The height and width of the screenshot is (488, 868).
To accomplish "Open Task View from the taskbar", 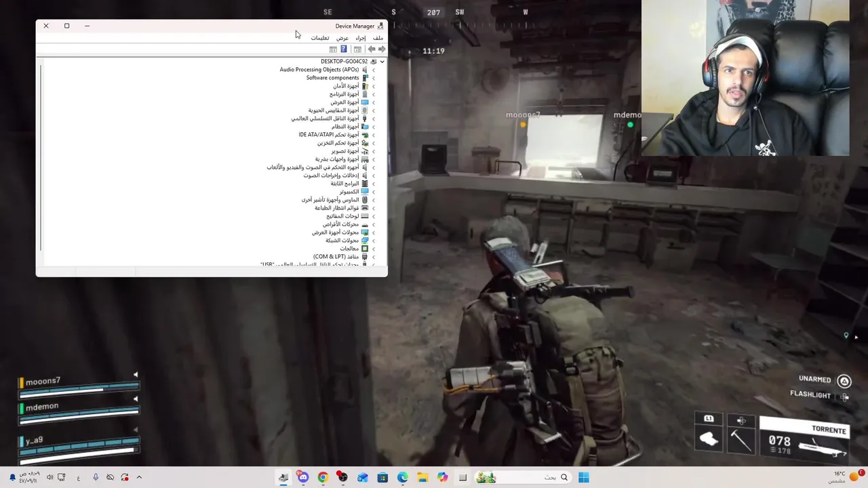I will (x=462, y=477).
